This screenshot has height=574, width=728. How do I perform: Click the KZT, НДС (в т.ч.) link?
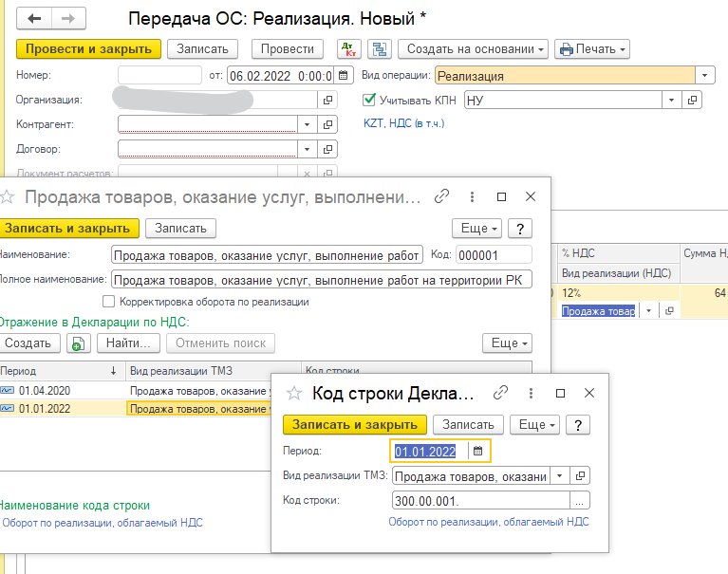coord(403,123)
